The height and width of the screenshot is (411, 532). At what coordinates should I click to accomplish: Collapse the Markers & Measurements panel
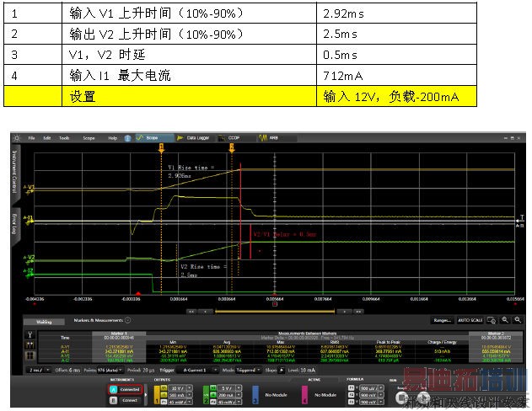[x=128, y=320]
